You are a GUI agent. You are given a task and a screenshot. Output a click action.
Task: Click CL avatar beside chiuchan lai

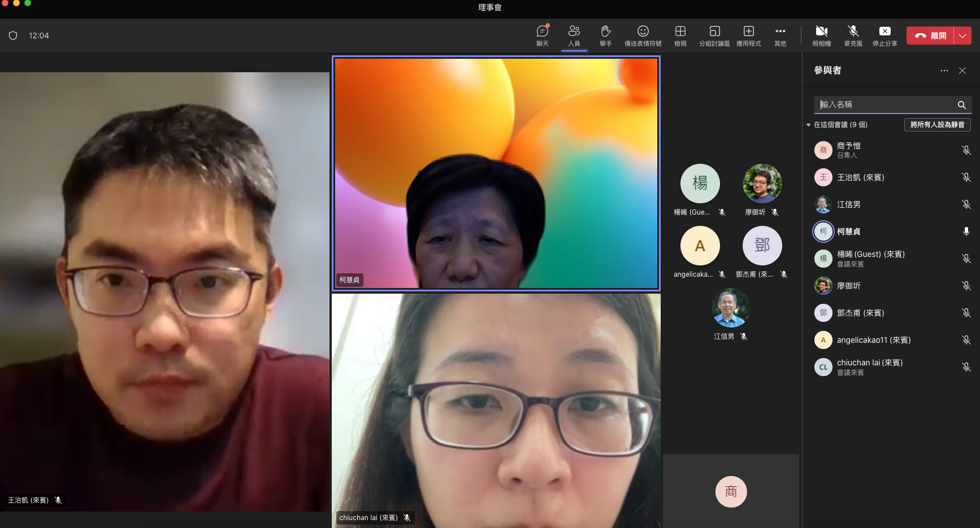coord(823,367)
